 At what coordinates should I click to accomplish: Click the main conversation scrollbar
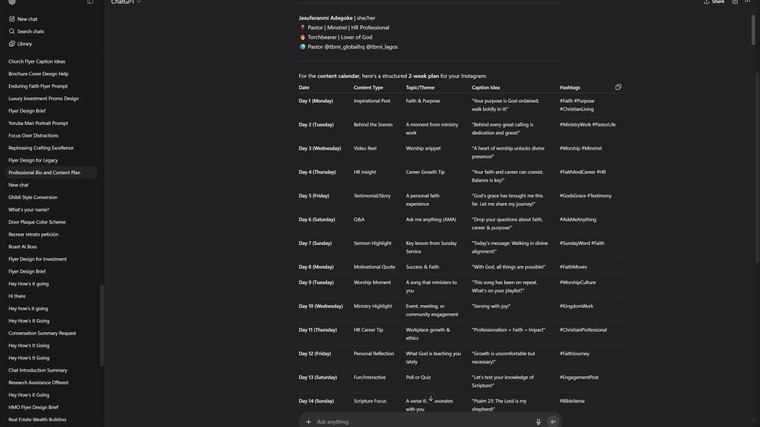(x=754, y=30)
